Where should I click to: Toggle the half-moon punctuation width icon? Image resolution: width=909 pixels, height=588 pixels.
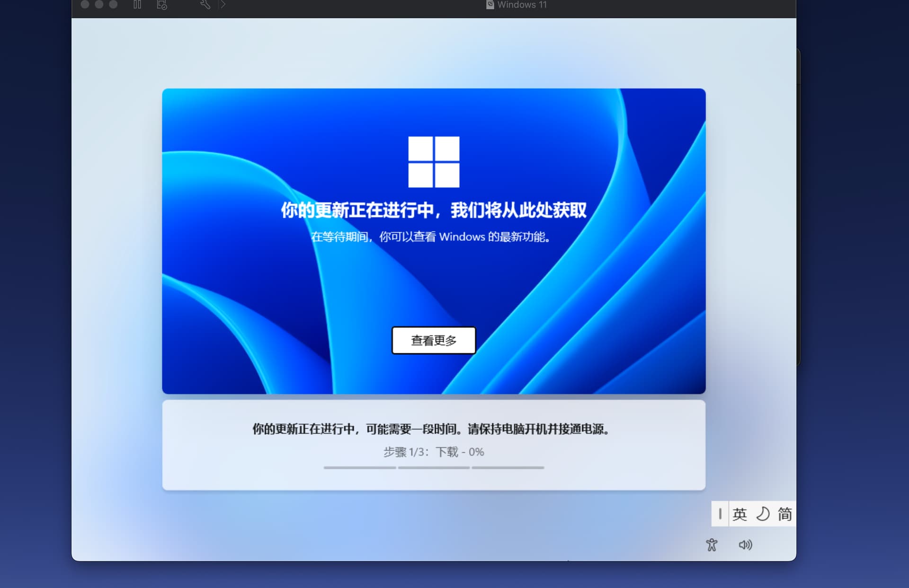[762, 514]
